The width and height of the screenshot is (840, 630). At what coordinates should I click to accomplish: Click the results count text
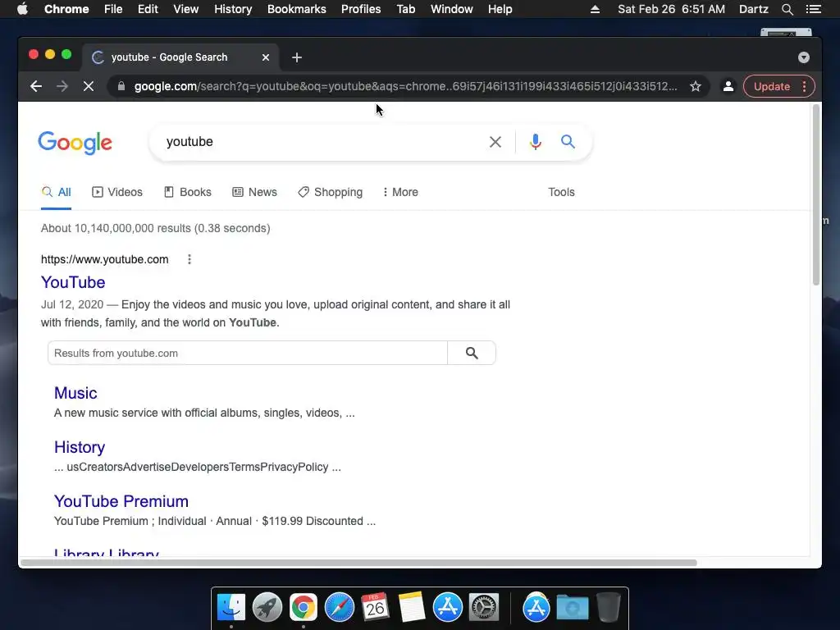tap(155, 228)
